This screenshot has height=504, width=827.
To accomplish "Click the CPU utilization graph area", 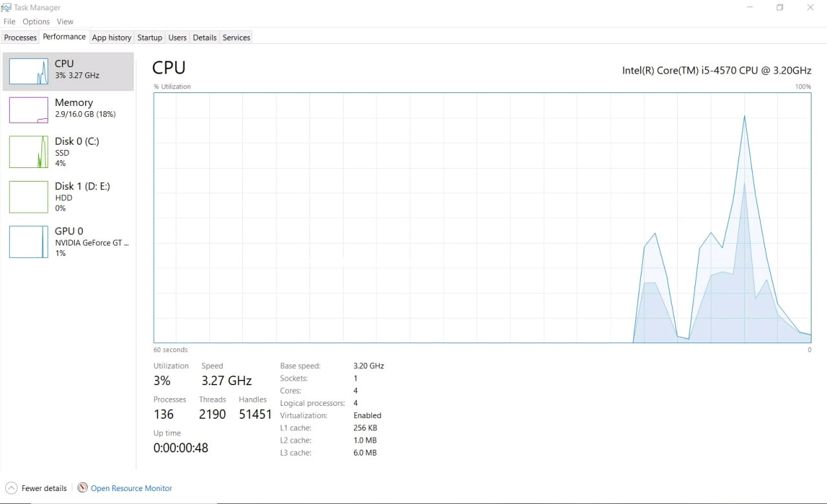I will [482, 217].
